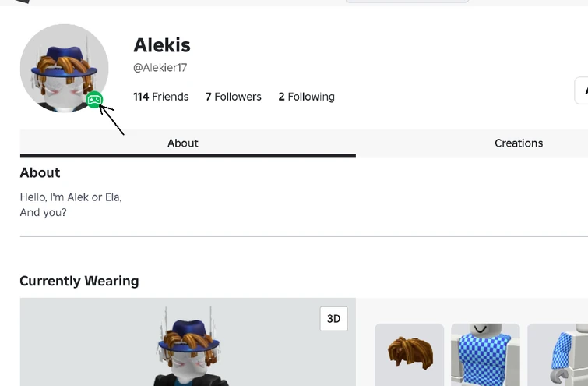Switch to the Creations tab
Viewport: 588px width, 386px height.
(x=518, y=143)
